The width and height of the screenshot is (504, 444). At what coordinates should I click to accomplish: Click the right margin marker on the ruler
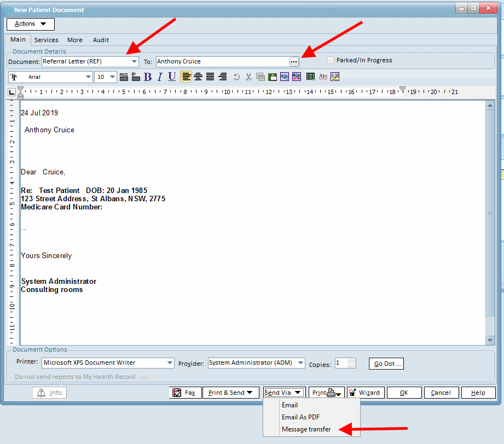[x=402, y=89]
